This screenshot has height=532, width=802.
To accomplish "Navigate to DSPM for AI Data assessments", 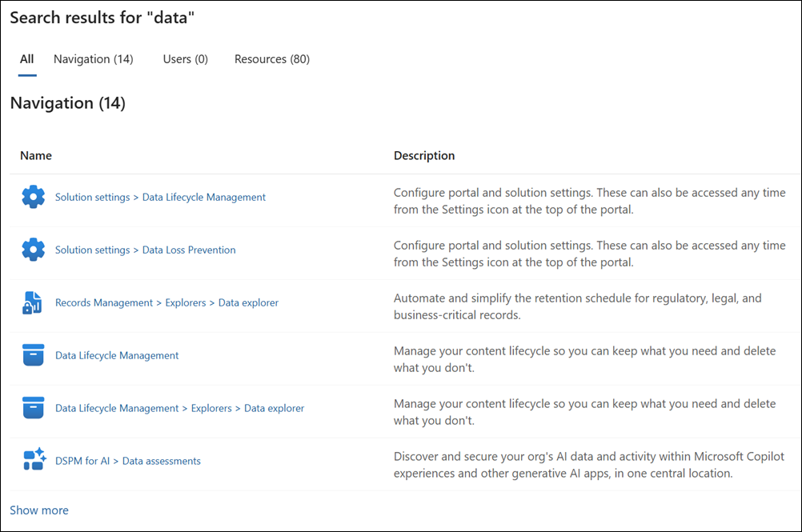I will pos(127,461).
